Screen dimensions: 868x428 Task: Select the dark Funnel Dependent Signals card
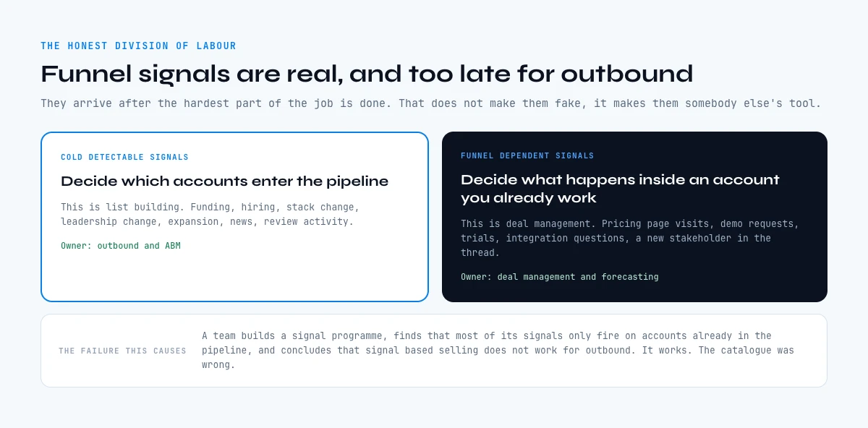point(634,217)
